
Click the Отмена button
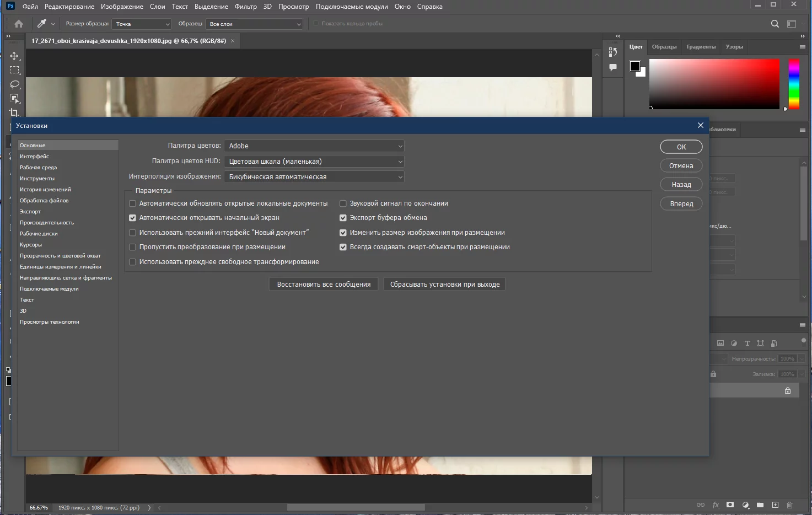pos(681,165)
